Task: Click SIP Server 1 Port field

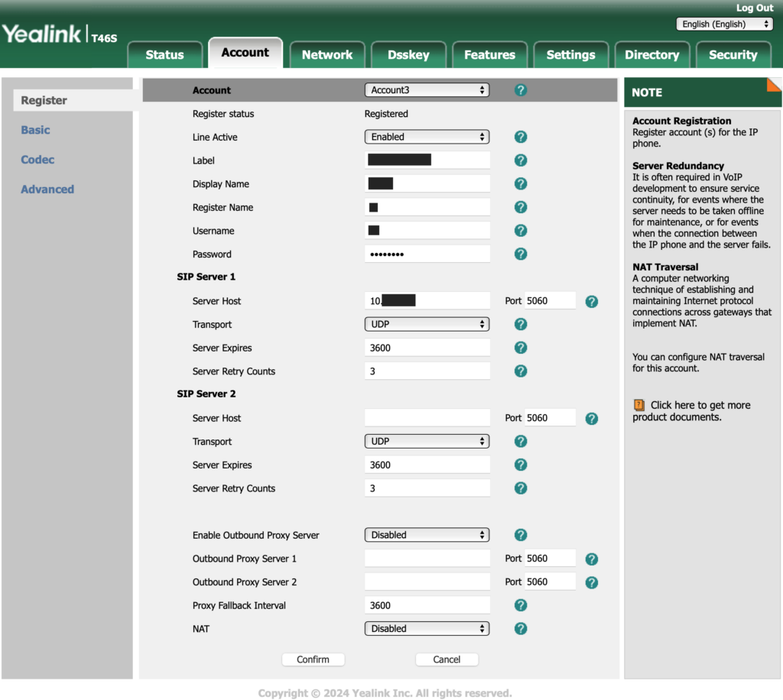Action: 550,301
